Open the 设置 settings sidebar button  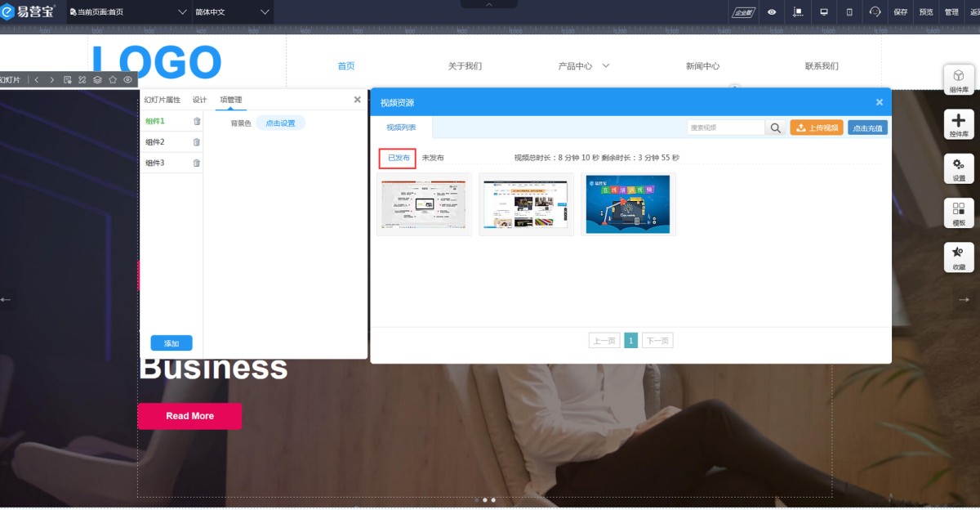[959, 168]
